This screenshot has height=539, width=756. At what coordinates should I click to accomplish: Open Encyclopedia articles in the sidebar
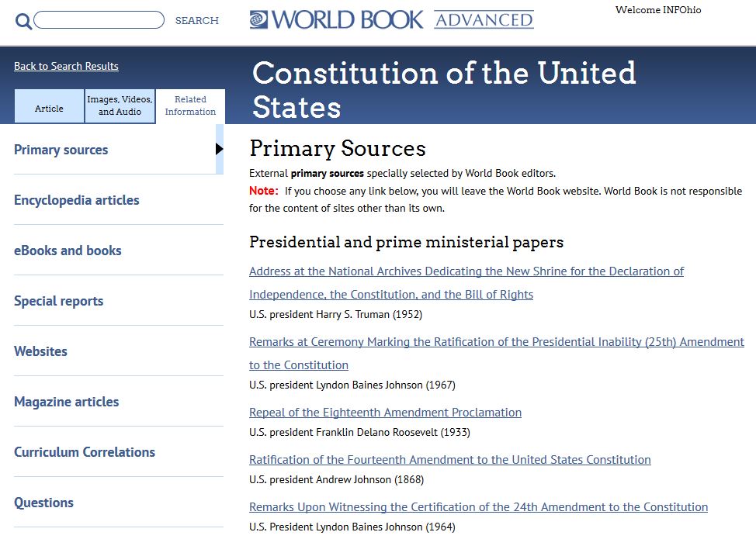pos(77,200)
